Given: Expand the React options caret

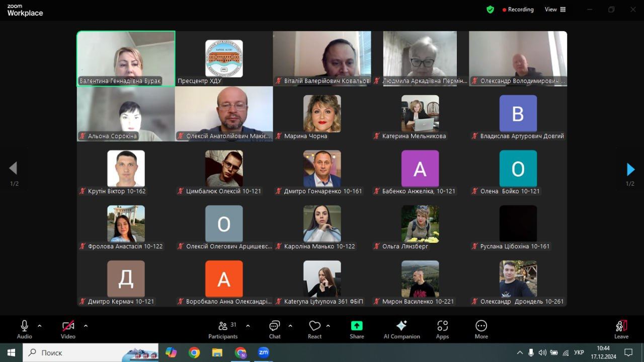Looking at the screenshot, I should point(328,326).
